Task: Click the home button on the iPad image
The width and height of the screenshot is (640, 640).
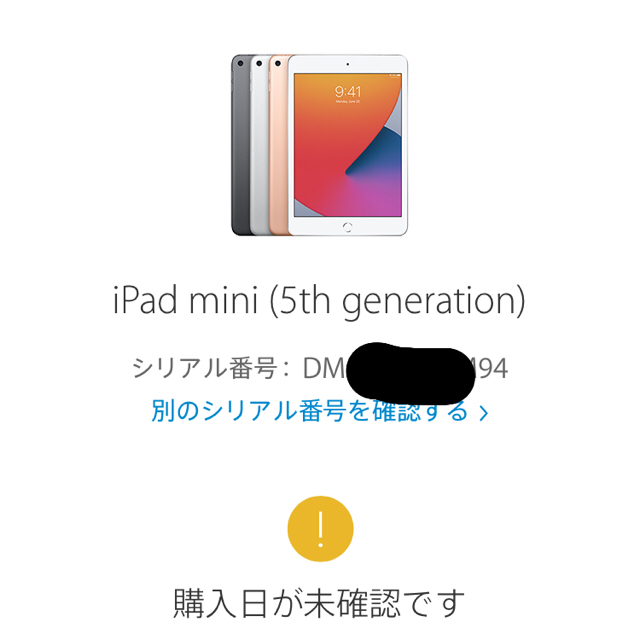Action: click(347, 227)
